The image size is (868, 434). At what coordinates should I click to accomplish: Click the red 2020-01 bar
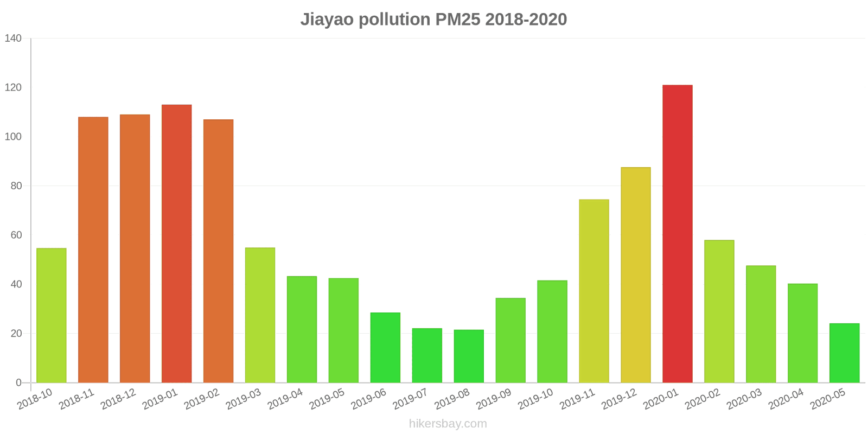(677, 233)
